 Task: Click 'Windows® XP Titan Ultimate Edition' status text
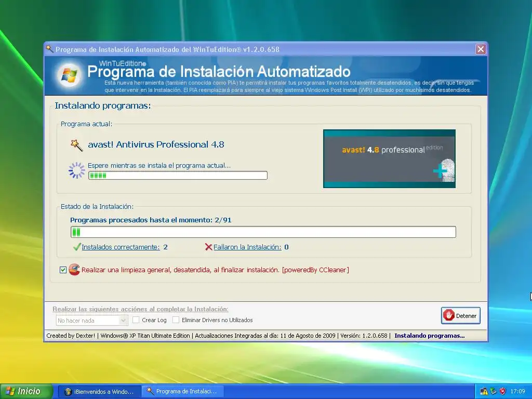[x=145, y=336]
